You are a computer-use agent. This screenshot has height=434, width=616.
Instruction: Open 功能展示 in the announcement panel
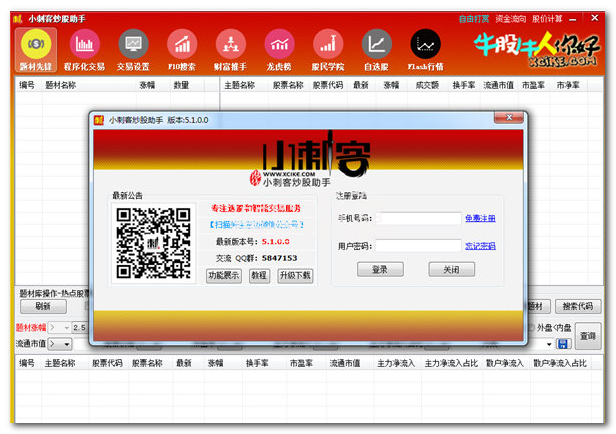pyautogui.click(x=224, y=275)
